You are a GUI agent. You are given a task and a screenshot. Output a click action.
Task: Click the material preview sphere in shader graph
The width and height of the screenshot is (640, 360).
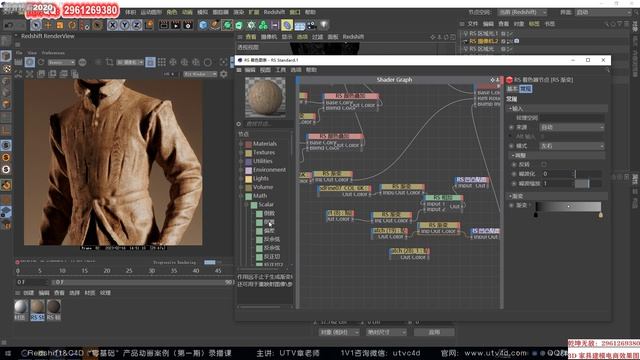pyautogui.click(x=265, y=97)
